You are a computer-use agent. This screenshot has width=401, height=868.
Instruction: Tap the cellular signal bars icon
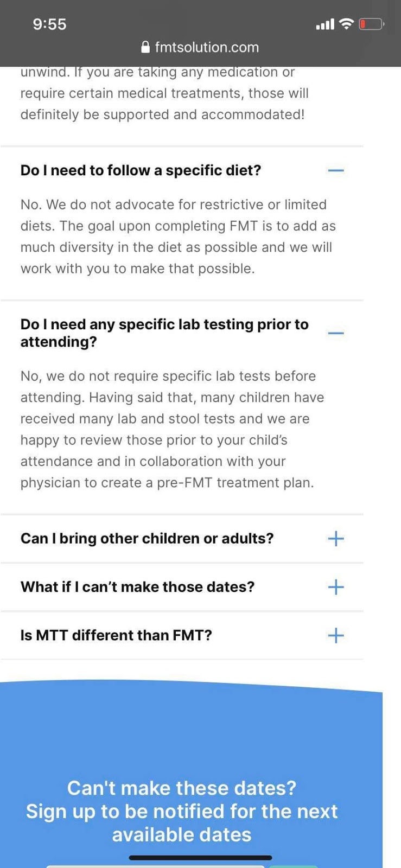point(325,24)
